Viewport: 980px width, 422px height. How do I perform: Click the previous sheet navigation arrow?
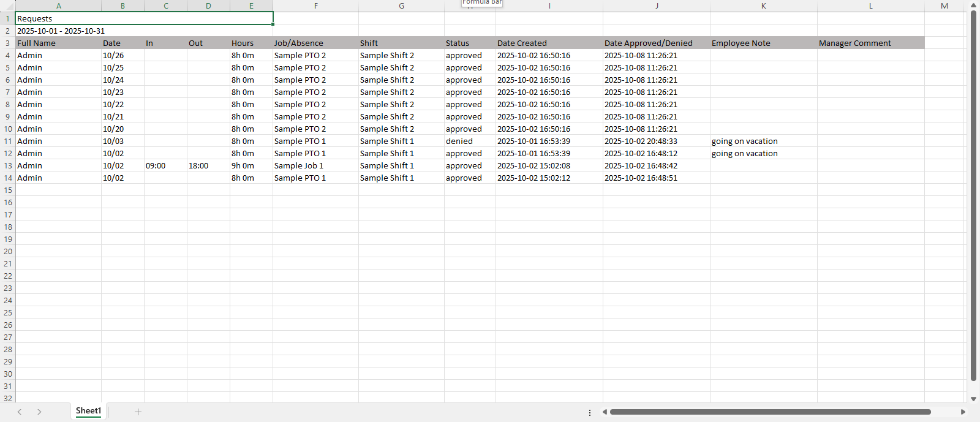20,412
